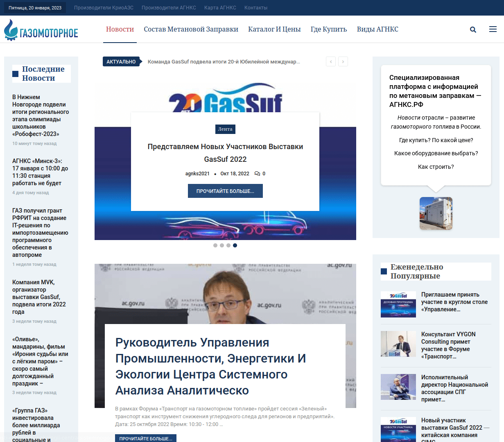Show previous Актуально ticker headline
The width and height of the screenshot is (504, 442).
pyautogui.click(x=331, y=61)
